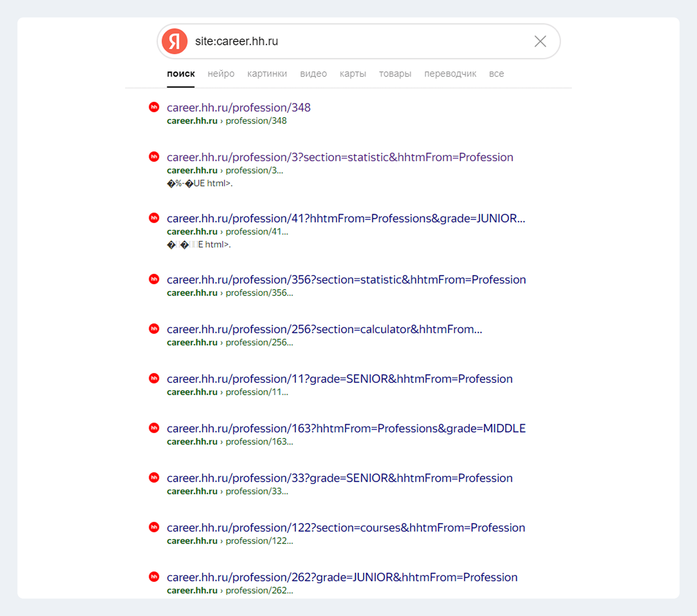Viewport: 697px width, 616px height.
Task: Clear the search query with X
Action: tap(540, 41)
